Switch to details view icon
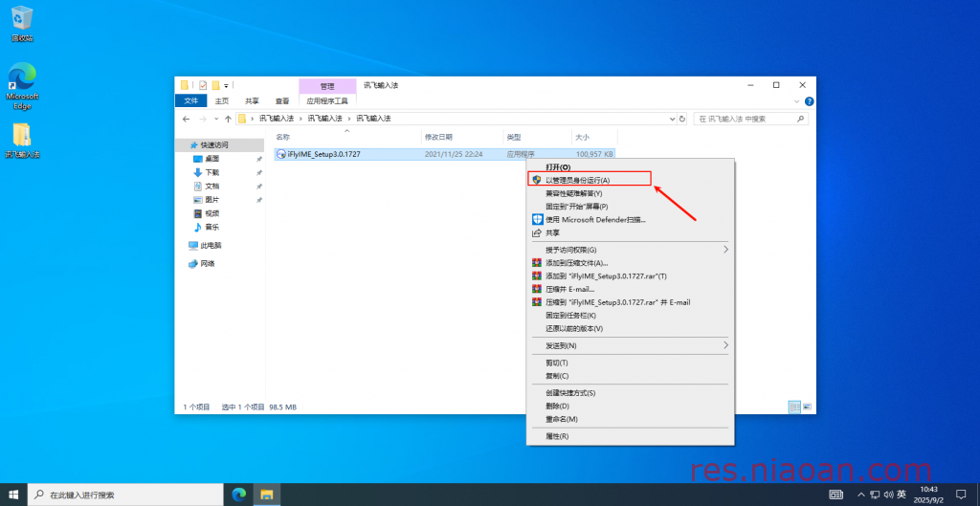 click(795, 407)
